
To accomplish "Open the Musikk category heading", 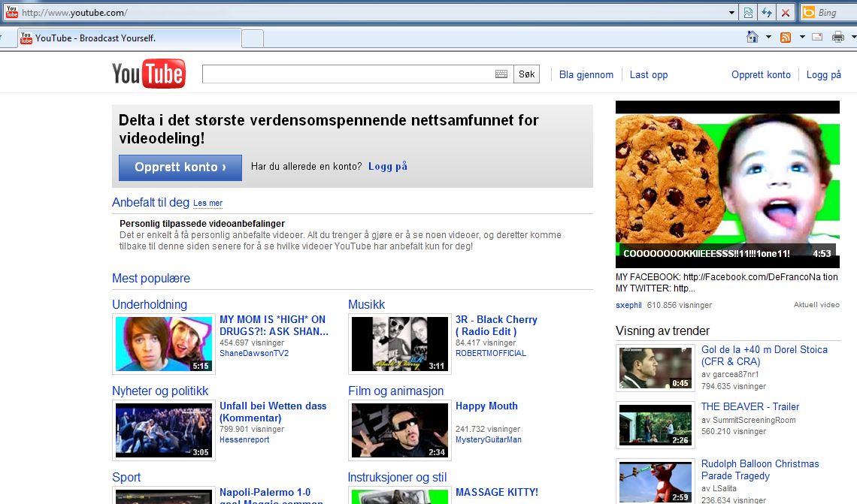I will click(366, 305).
